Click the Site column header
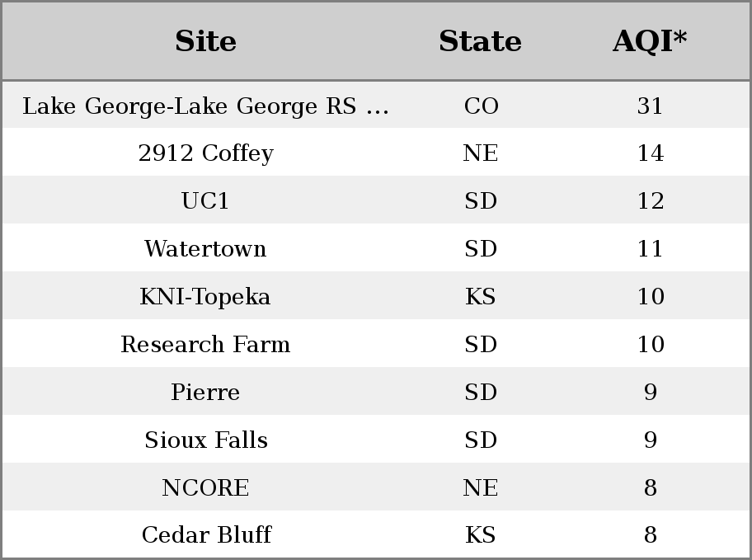 (x=205, y=41)
